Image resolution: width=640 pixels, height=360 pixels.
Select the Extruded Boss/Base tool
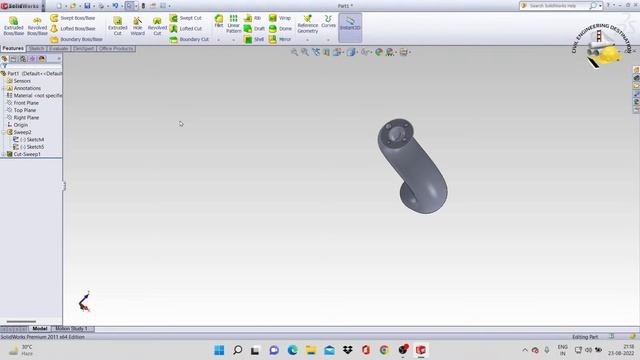point(13,26)
